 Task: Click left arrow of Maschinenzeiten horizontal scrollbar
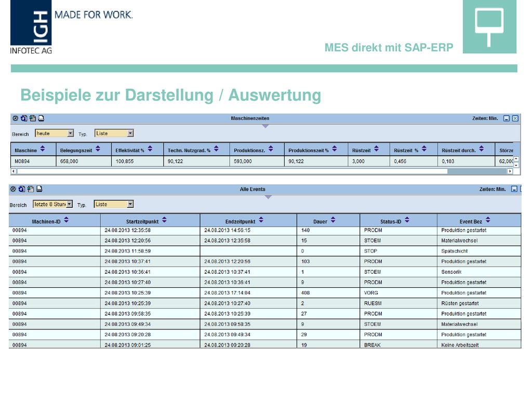coord(14,171)
